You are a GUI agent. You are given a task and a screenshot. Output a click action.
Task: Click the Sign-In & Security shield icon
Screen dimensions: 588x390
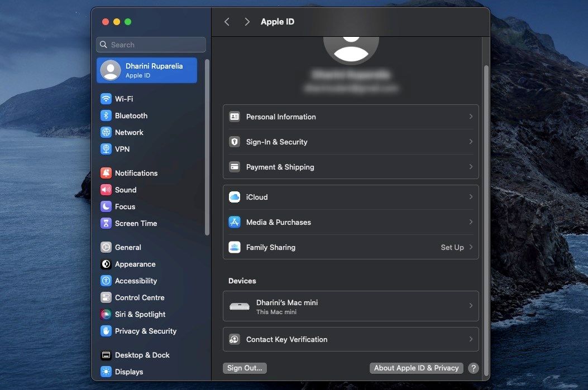235,142
